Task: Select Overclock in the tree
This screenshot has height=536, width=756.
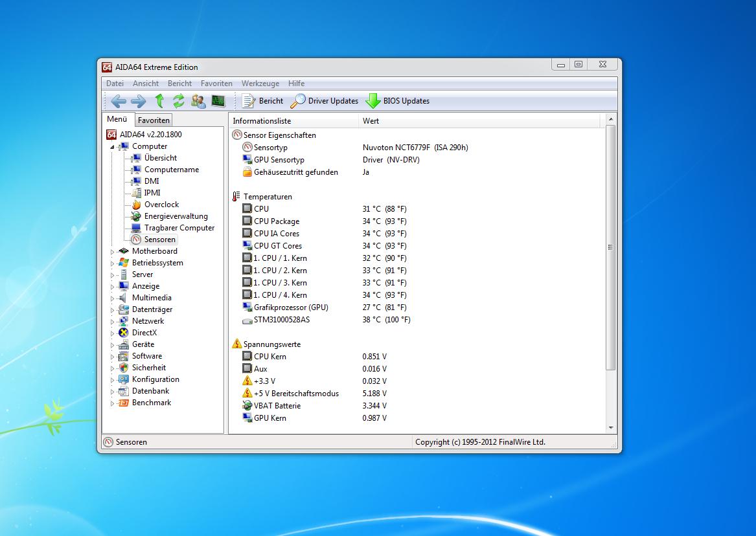Action: [x=161, y=205]
